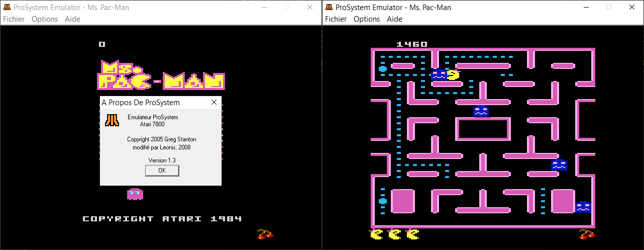Screen dimensions: 644x250
Task: Click the score 1460 in right window
Action: [412, 44]
